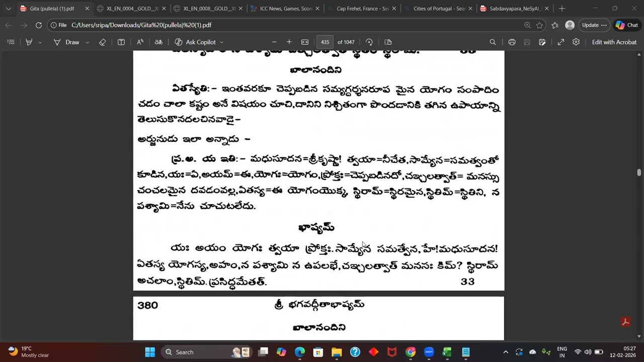The width and height of the screenshot is (644, 362).
Task: Open Task View on the taskbar
Action: 263,352
